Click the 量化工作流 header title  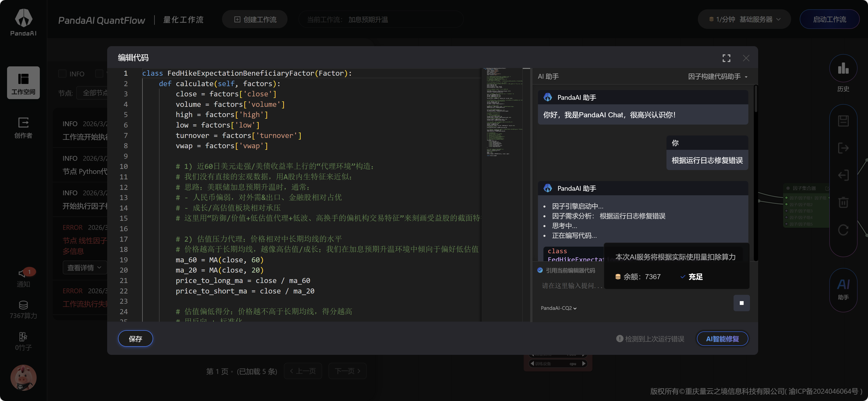point(183,20)
